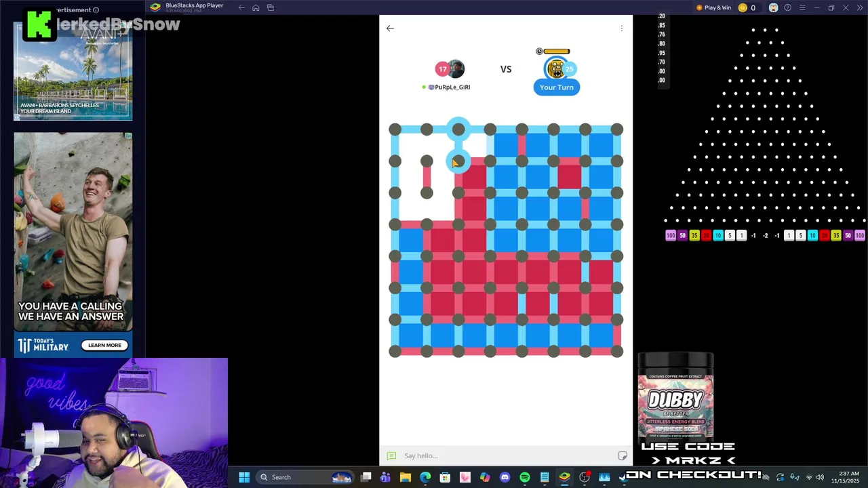868x488 pixels.
Task: Click the highlighted blue dot in top row
Action: (458, 129)
